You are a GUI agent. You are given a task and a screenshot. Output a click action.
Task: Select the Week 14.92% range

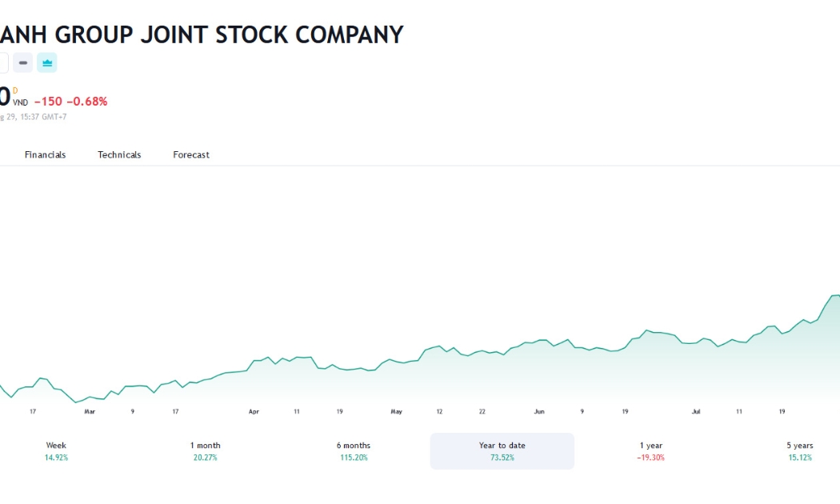coord(56,451)
